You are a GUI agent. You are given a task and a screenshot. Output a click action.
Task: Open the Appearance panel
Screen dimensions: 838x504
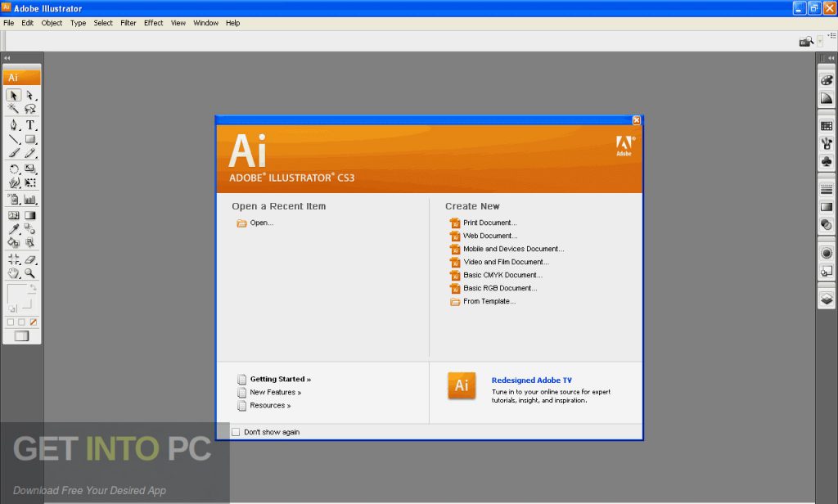(x=827, y=254)
